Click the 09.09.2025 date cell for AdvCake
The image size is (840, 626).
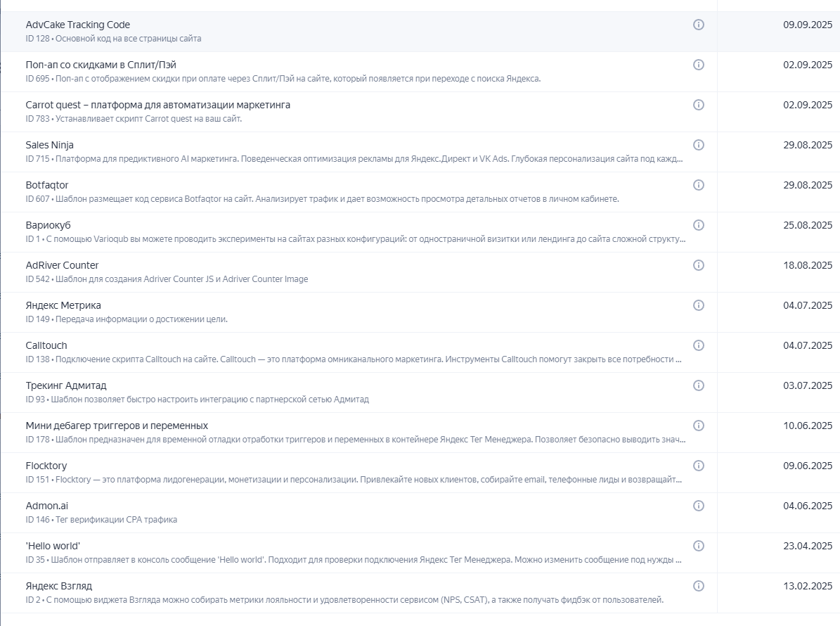(808, 25)
